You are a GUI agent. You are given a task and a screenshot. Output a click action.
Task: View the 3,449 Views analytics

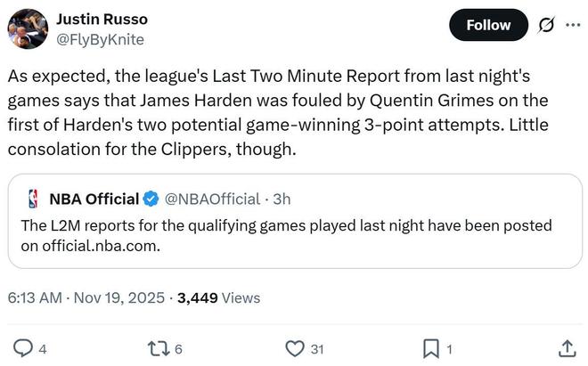click(x=218, y=298)
